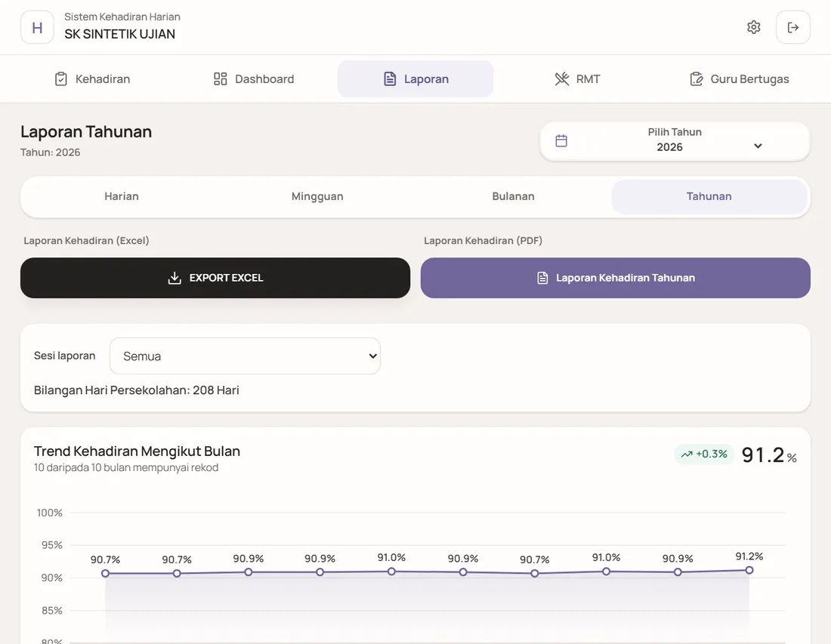Screen dimensions: 831x644
Task: Click the 'Bilangan Hari Persekolahan: 208 Hari' text
Action: 137,390
